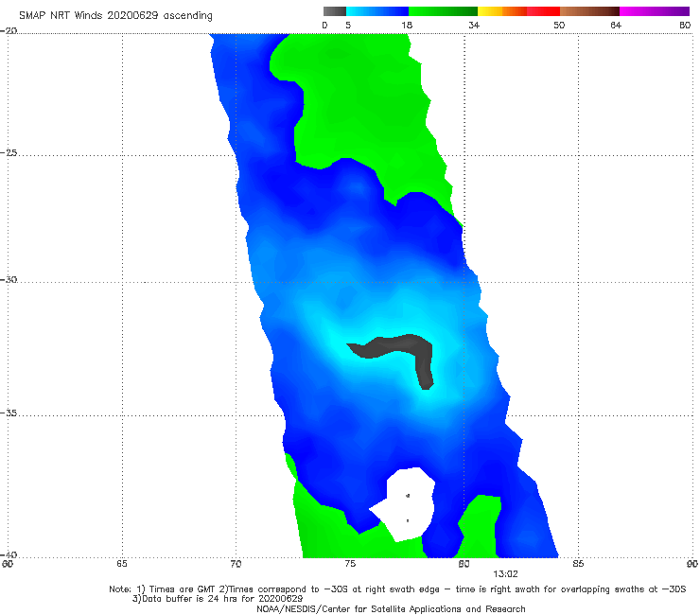
Task: Click the latitude axis label '-35'
Action: pos(9,413)
